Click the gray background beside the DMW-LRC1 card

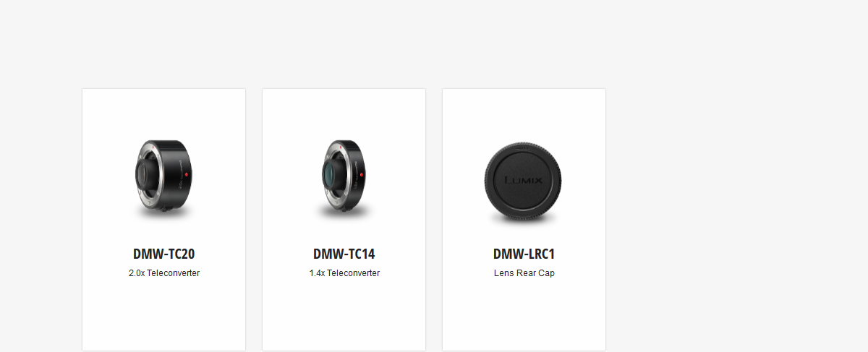[723, 217]
